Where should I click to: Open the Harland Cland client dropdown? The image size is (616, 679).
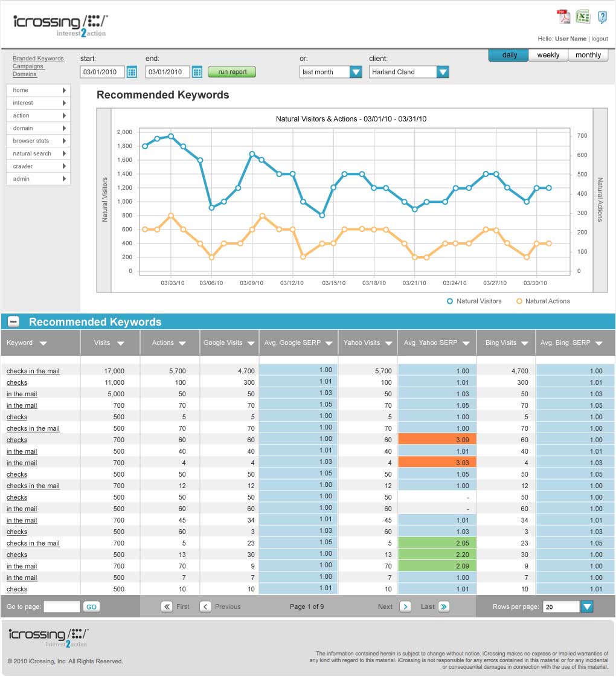(x=409, y=72)
